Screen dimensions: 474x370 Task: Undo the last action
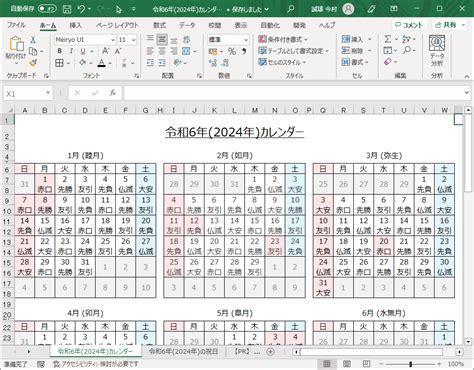coord(81,9)
